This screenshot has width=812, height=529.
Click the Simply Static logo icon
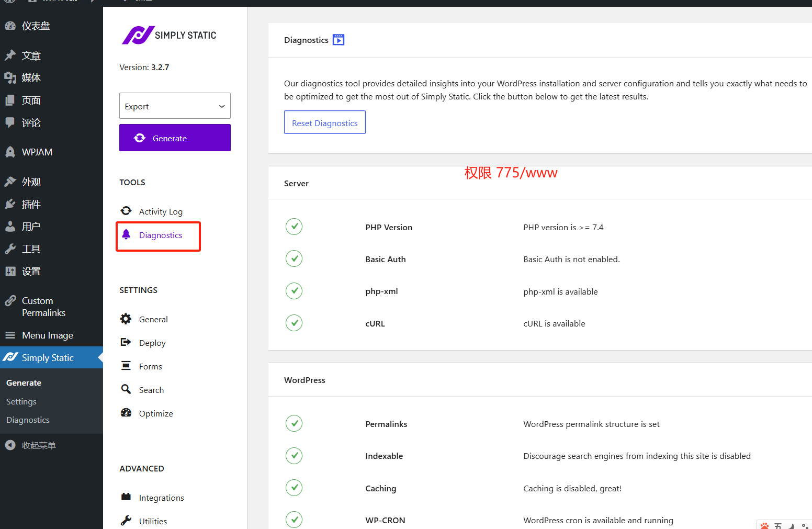tap(138, 35)
